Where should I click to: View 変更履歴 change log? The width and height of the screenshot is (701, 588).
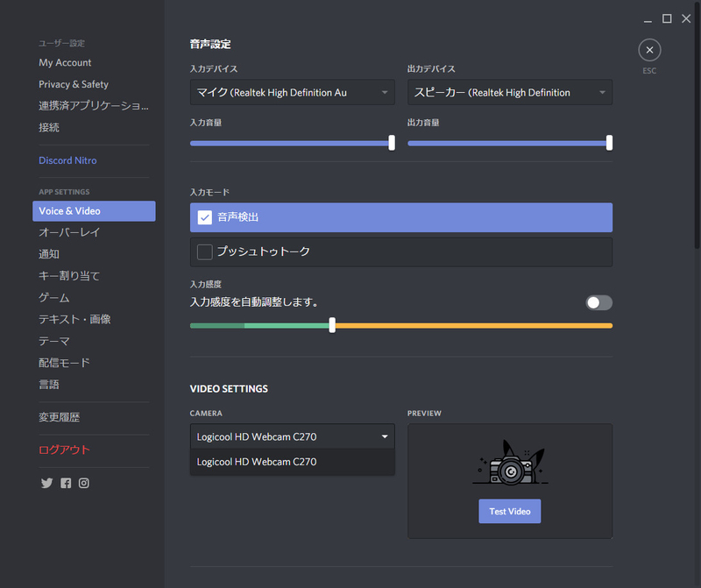tap(59, 417)
